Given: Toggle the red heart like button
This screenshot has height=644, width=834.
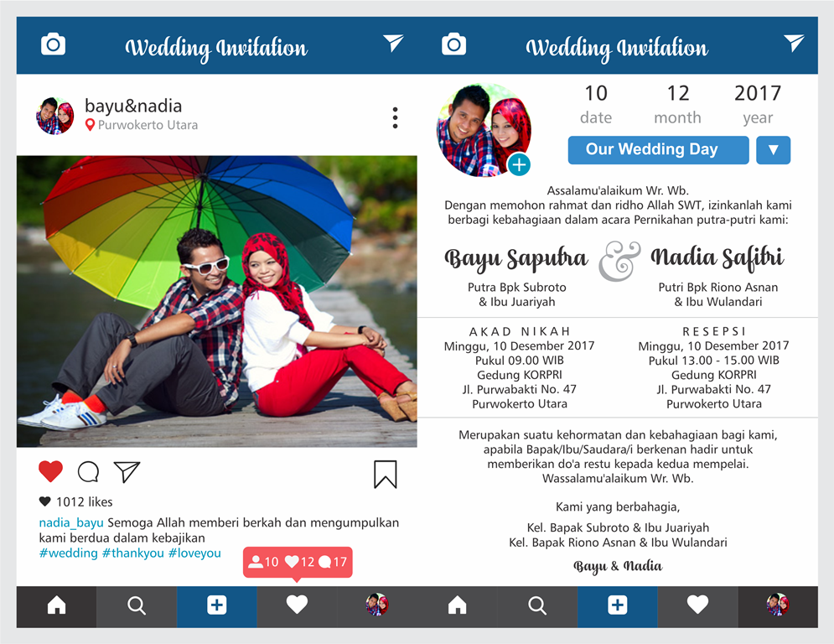Looking at the screenshot, I should pyautogui.click(x=50, y=471).
